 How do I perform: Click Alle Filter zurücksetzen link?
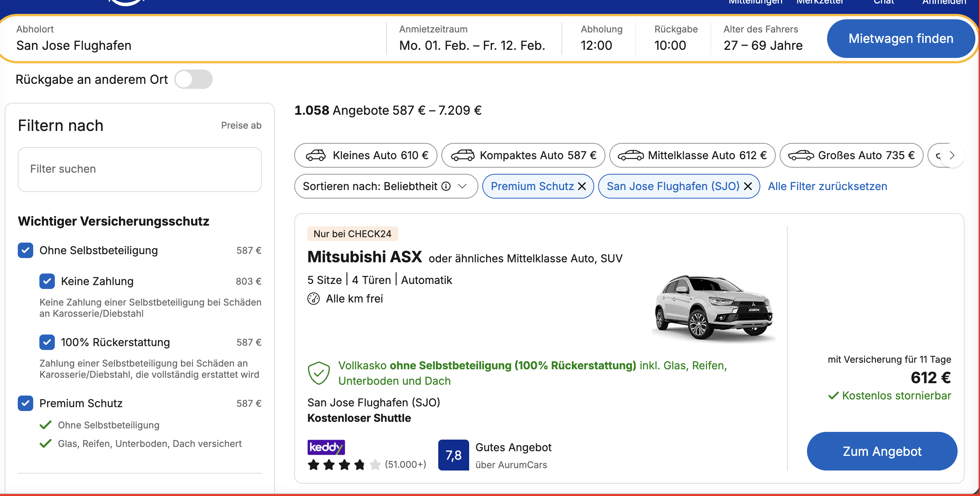827,186
